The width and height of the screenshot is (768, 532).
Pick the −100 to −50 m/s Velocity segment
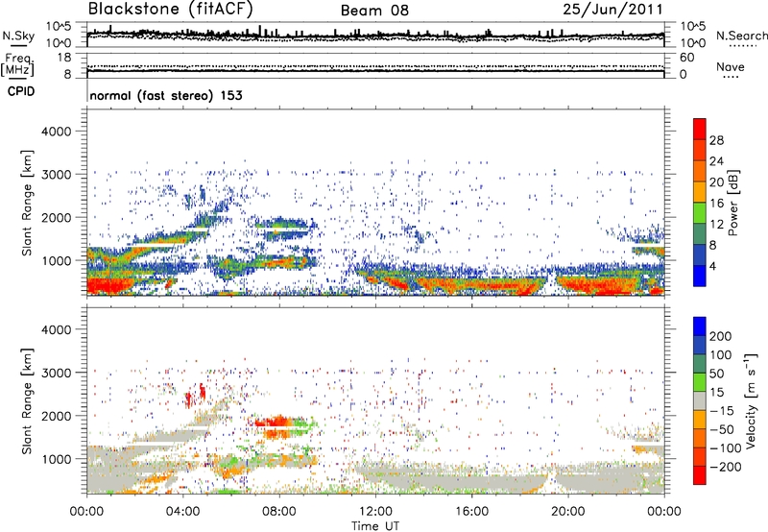[700, 438]
